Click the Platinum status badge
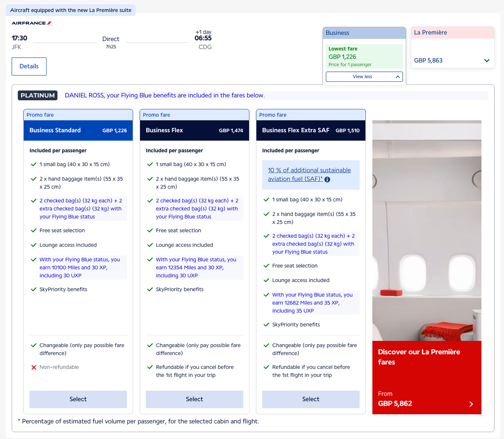This screenshot has width=504, height=439. pos(37,95)
